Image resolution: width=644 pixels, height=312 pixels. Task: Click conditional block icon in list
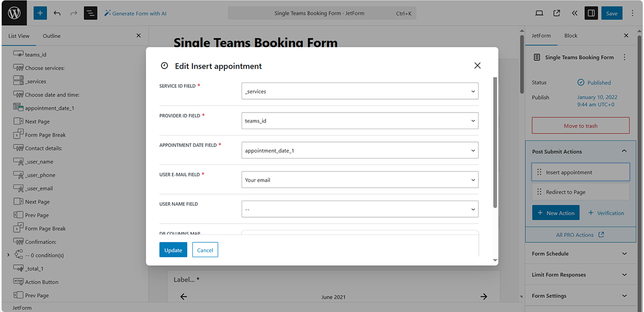(18, 255)
